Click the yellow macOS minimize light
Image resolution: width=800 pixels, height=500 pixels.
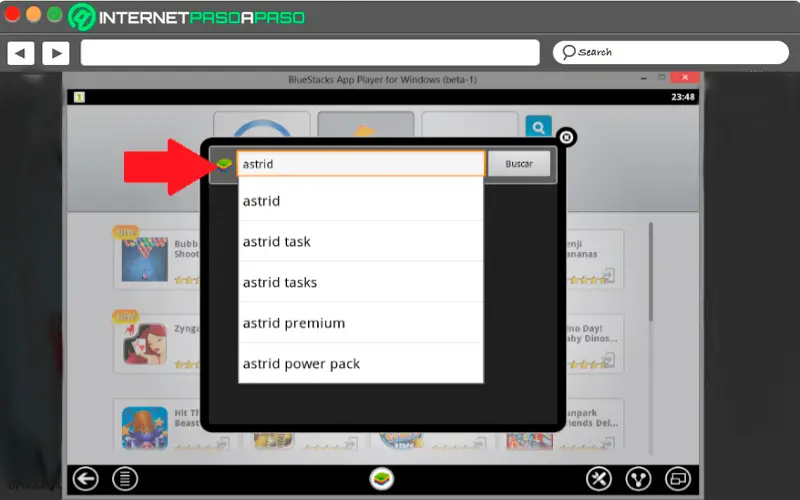click(x=34, y=14)
